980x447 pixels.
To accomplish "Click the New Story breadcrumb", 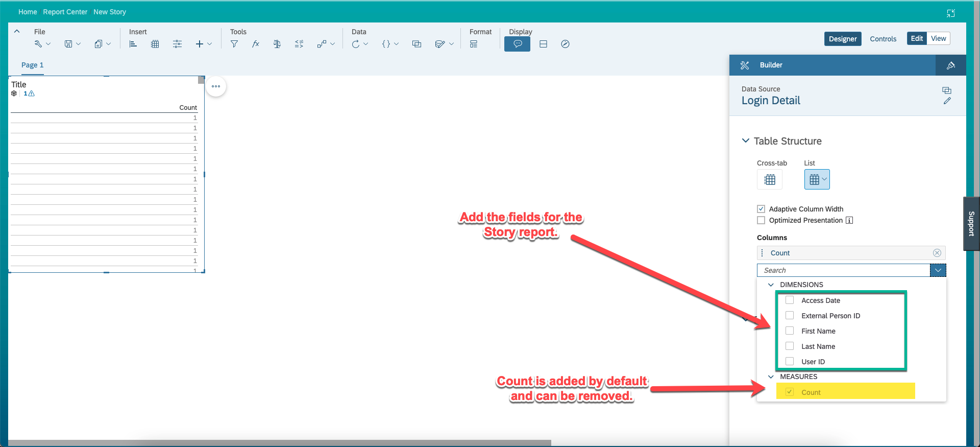I will click(110, 12).
